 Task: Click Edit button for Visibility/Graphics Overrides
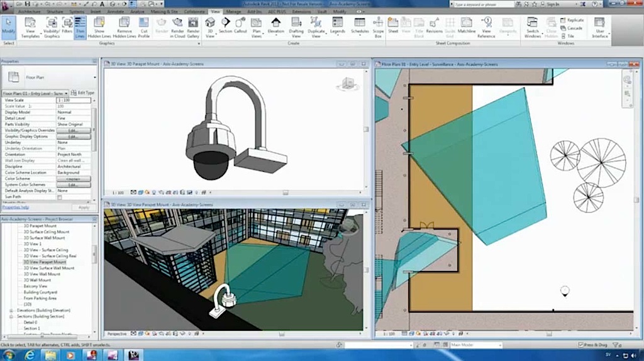[73, 130]
